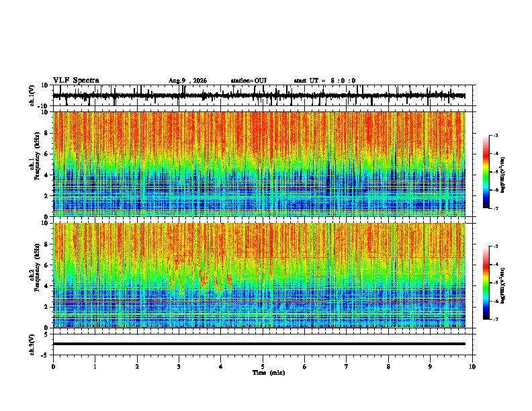532x411 pixels.
Task: Select the "start UT = 8 : 0 : 0" text
Action: coord(324,81)
